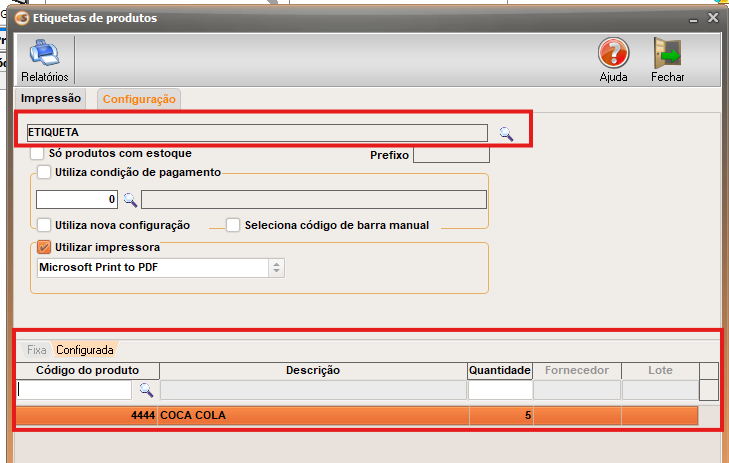This screenshot has width=729, height=463.
Task: Toggle Utiliza condição de pagamento checkbox
Action: pos(44,172)
